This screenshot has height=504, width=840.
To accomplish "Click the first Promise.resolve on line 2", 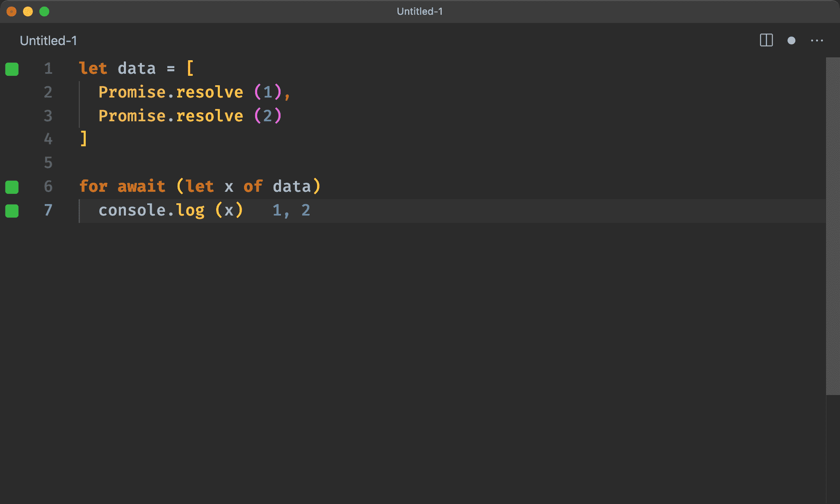I will [170, 92].
